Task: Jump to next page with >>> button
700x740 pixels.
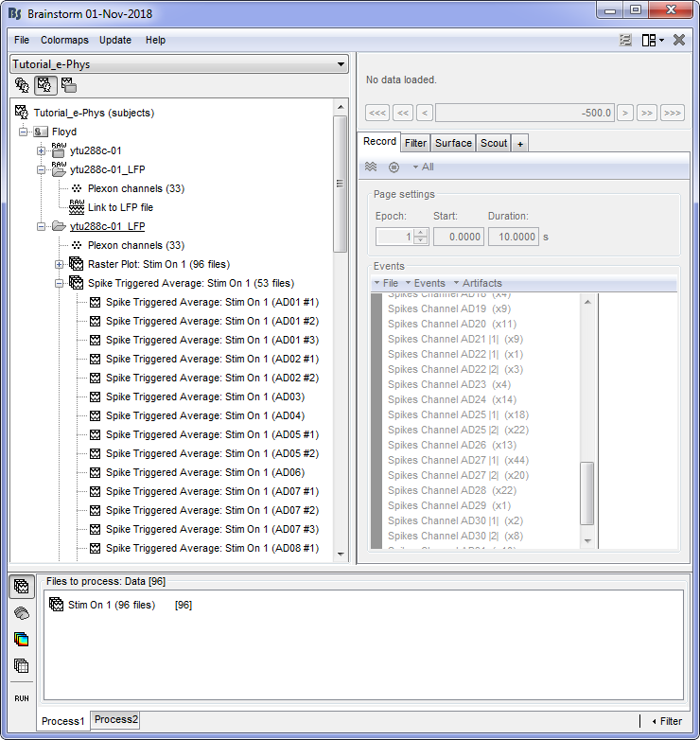Action: [x=673, y=113]
